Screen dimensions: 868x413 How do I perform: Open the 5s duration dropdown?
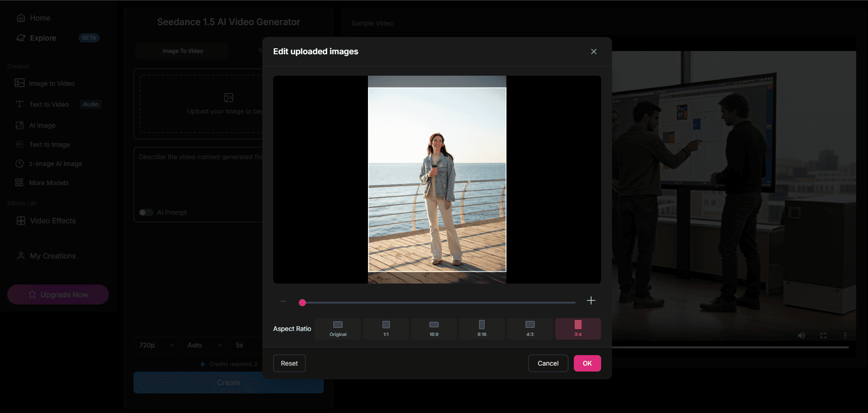click(x=246, y=345)
